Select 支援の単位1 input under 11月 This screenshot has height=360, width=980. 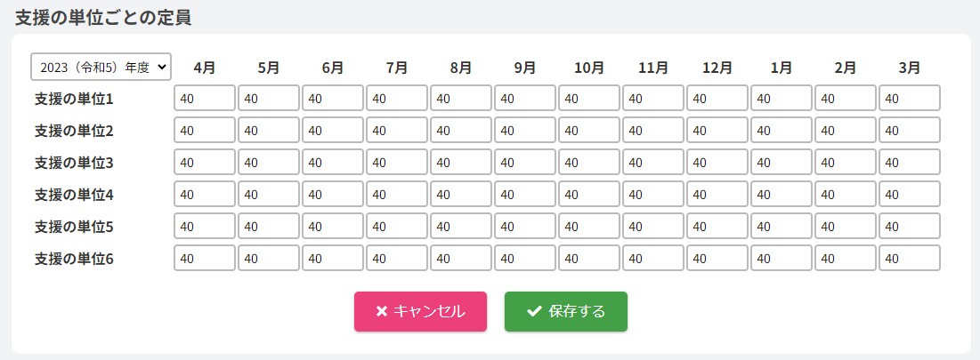[653, 99]
